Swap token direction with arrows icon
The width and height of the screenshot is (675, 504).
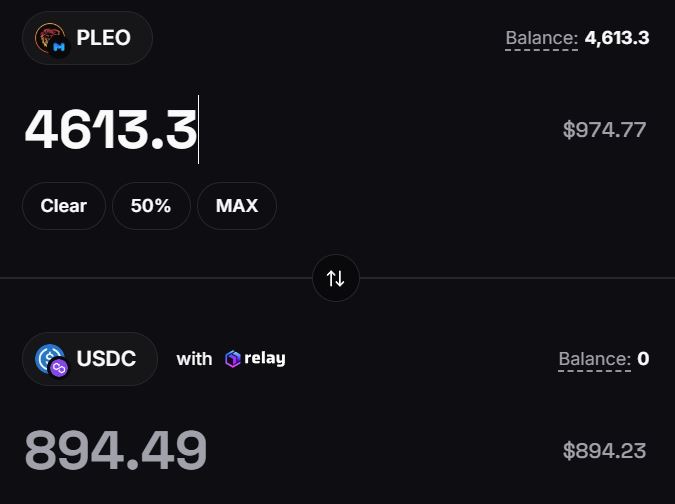pyautogui.click(x=335, y=278)
